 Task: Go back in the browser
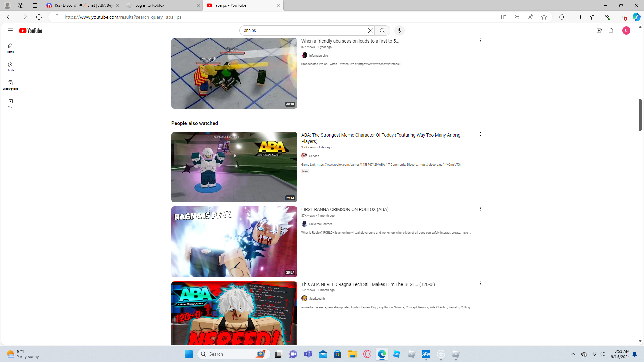[9, 17]
